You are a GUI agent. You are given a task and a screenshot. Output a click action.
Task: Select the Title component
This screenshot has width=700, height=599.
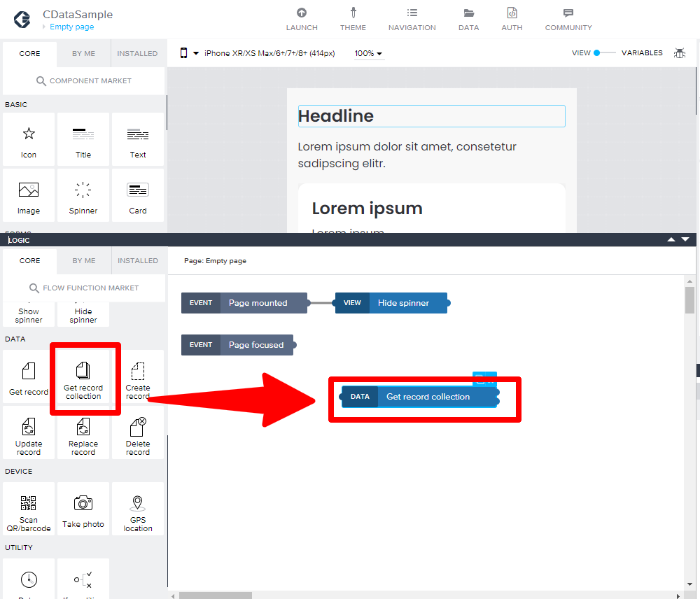click(83, 139)
